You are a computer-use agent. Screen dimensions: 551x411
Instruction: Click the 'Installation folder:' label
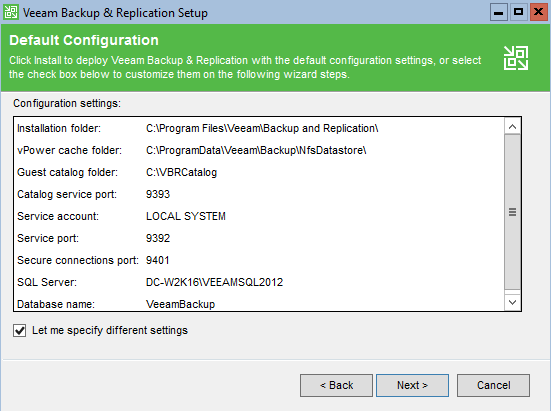point(59,128)
